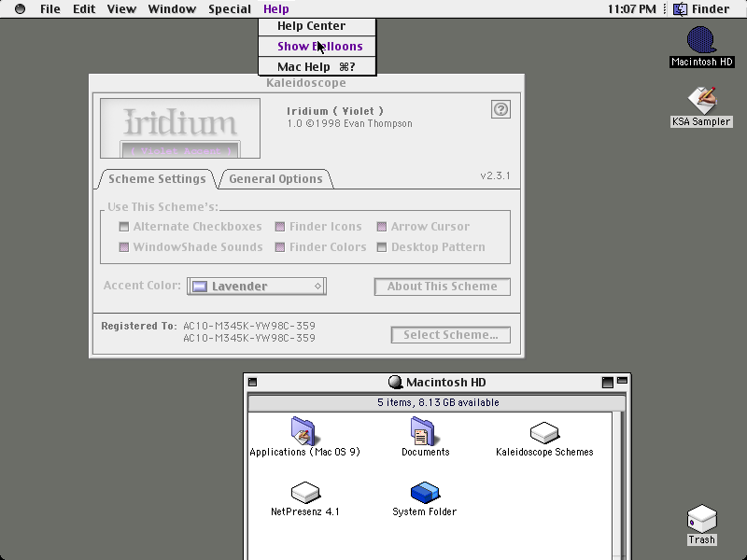The width and height of the screenshot is (747, 560).
Task: Choose Mac Help menu item
Action: pos(317,66)
